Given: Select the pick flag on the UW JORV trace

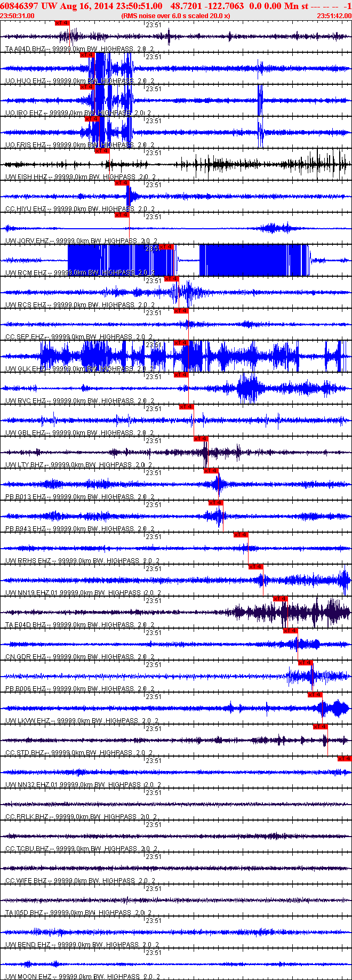Looking at the screenshot, I should [x=122, y=215].
